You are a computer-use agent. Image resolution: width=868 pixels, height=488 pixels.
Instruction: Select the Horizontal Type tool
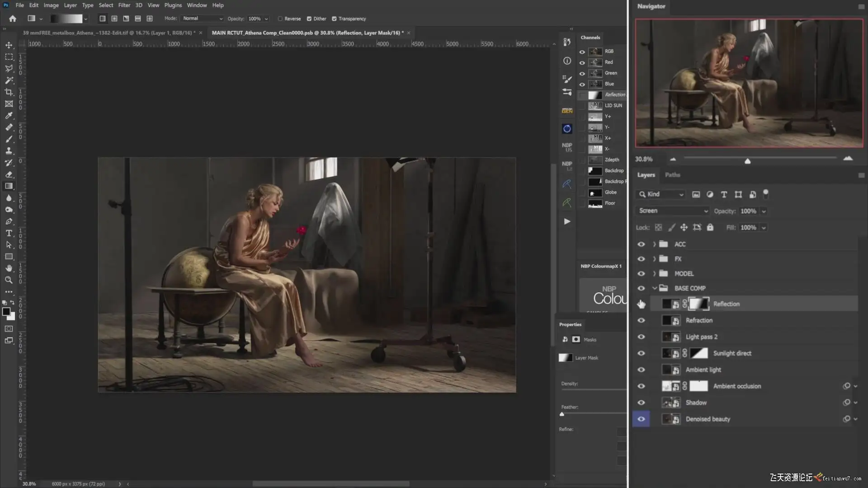pos(9,233)
